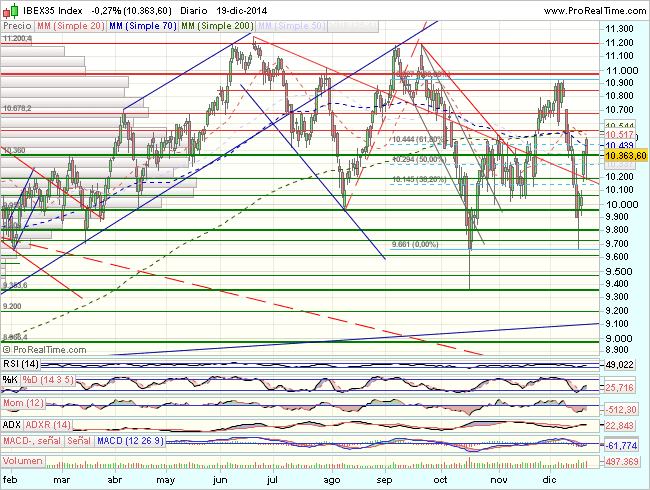
Task: Click the nov month on time axis
Action: 499,480
